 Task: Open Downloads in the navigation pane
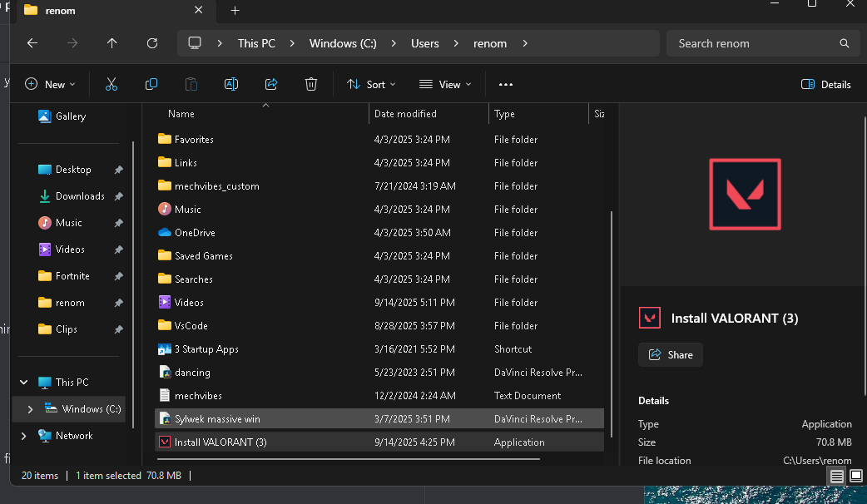pos(80,196)
